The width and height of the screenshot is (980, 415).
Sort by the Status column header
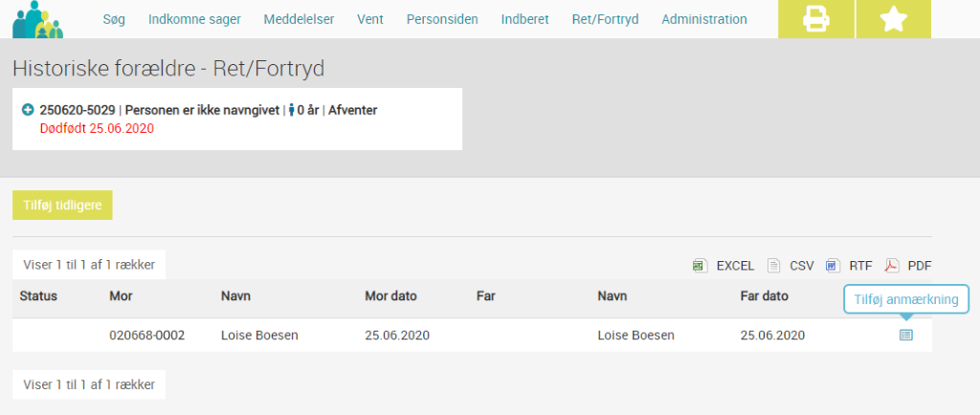coord(38,295)
